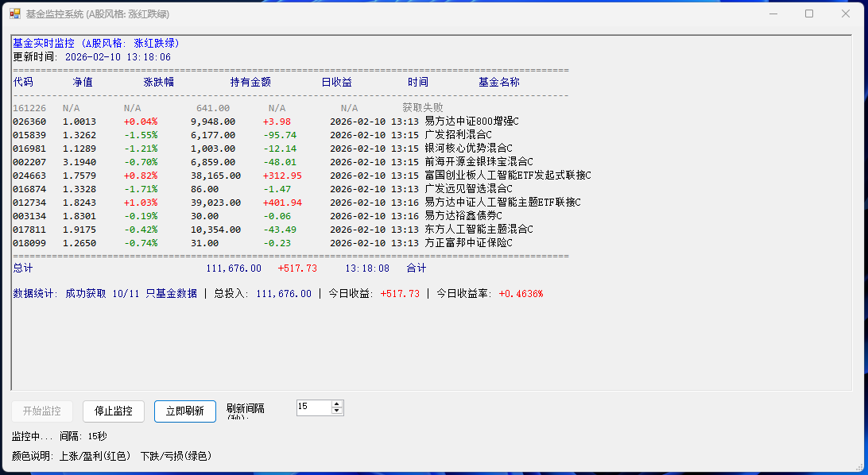Decrease refresh interval with the down arrow

pyautogui.click(x=337, y=411)
